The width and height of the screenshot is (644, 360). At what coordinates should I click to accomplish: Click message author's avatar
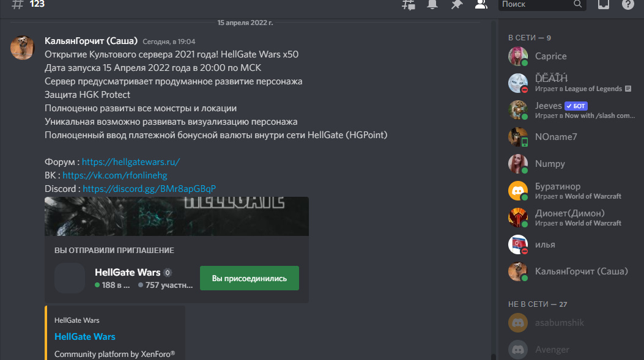coord(23,48)
